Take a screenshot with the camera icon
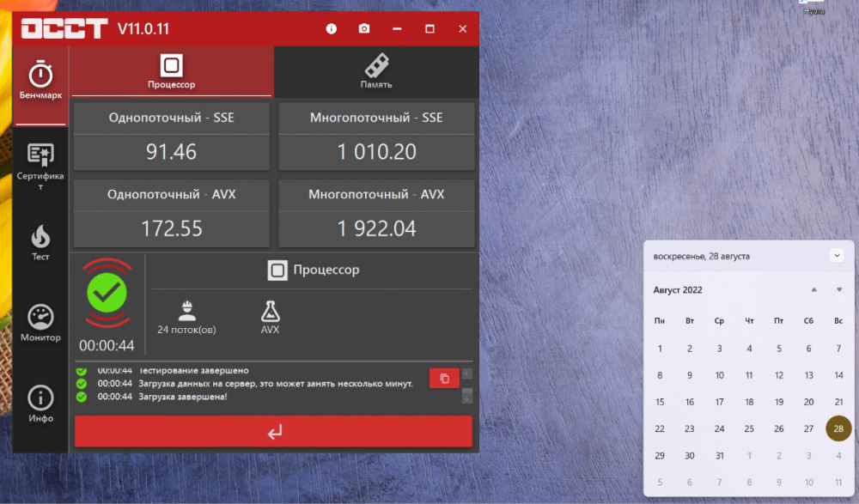The height and width of the screenshot is (504, 859). (x=364, y=28)
